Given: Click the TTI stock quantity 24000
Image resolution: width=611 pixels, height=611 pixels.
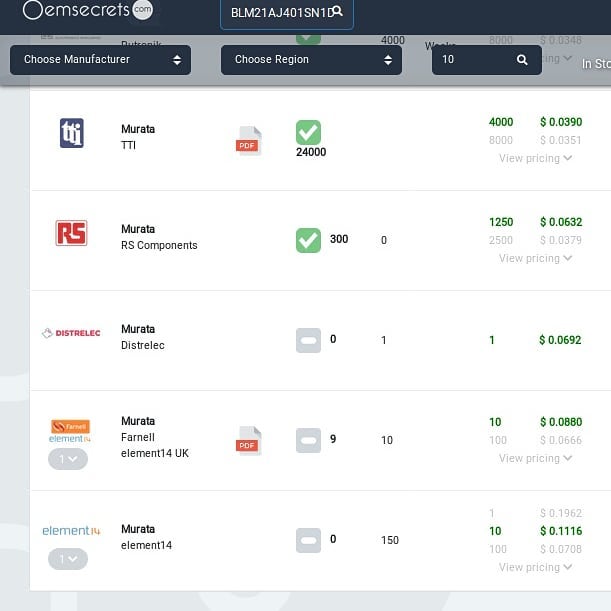Looking at the screenshot, I should [311, 152].
